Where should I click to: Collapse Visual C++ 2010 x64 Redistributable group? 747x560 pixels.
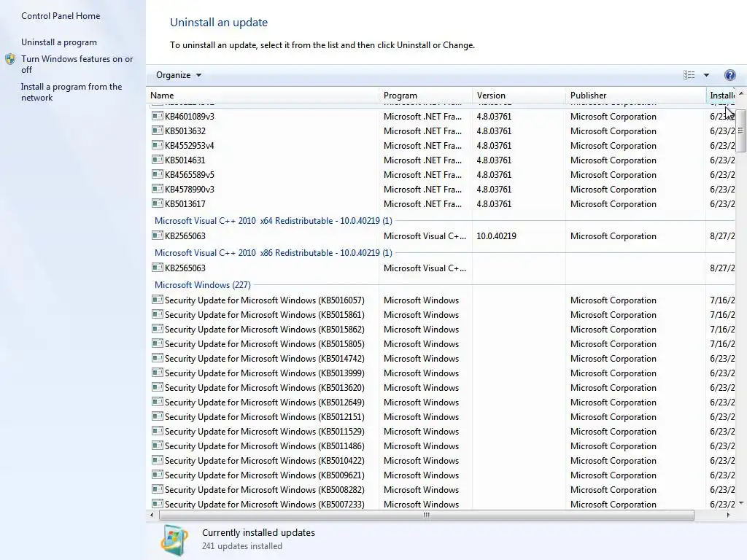coord(274,221)
